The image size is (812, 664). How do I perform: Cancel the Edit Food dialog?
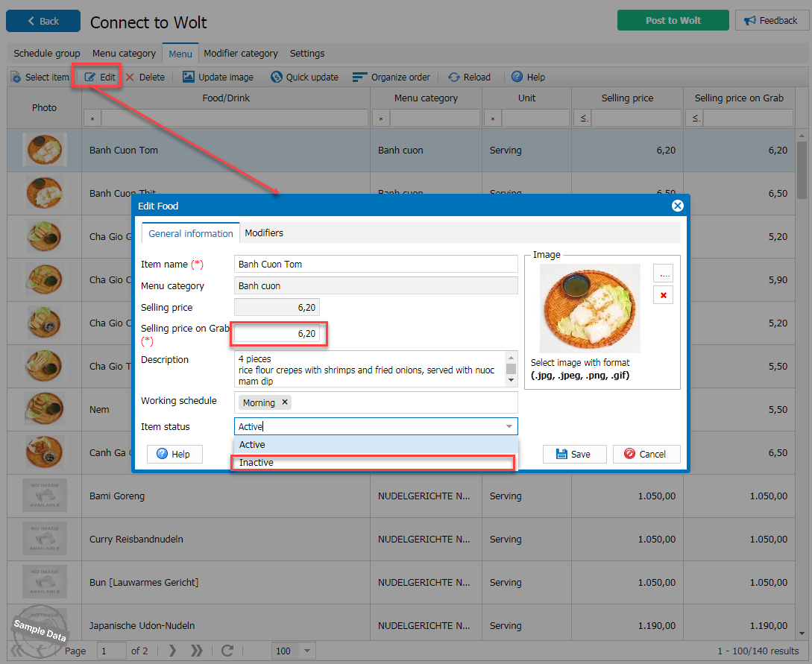[646, 454]
